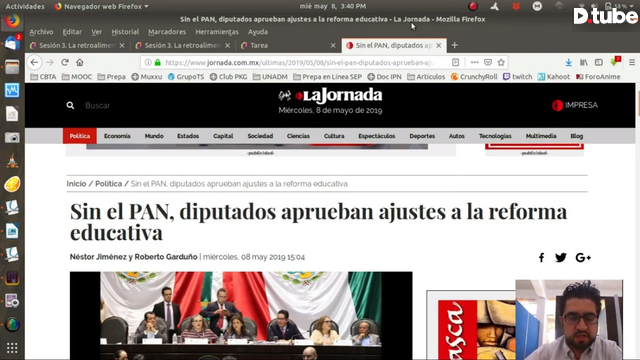The width and height of the screenshot is (640, 360).
Task: Open the Files manager in dock
Action: tap(12, 67)
